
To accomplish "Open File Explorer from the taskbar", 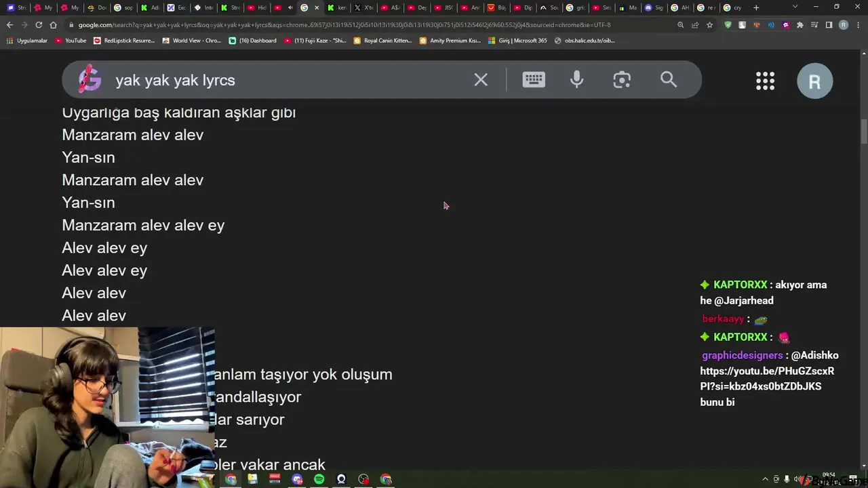I will tap(252, 479).
